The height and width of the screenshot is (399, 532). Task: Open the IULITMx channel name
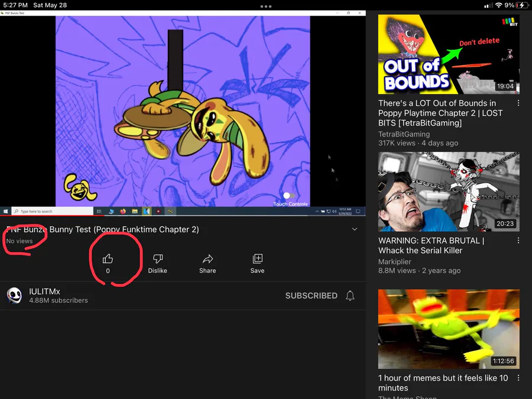pos(44,291)
